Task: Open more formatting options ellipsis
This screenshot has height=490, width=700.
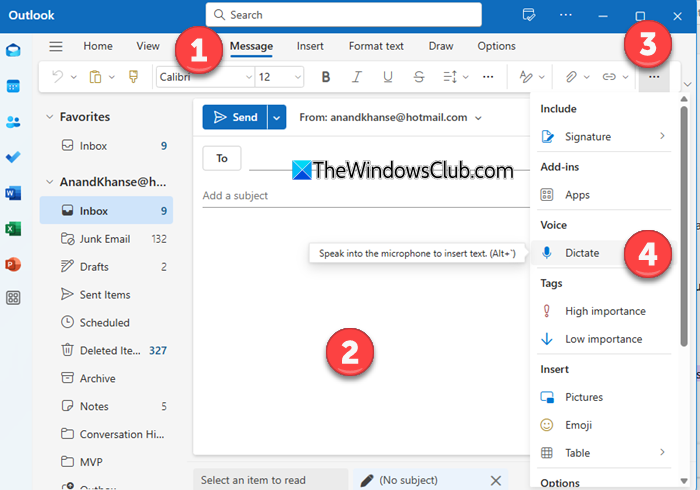Action: click(488, 77)
